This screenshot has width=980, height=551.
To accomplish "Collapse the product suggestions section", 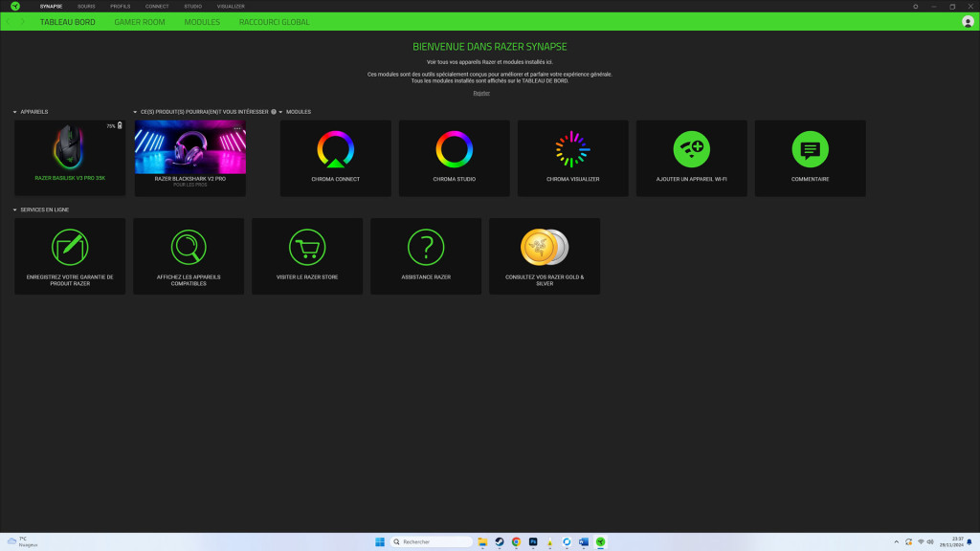I will pyautogui.click(x=135, y=112).
